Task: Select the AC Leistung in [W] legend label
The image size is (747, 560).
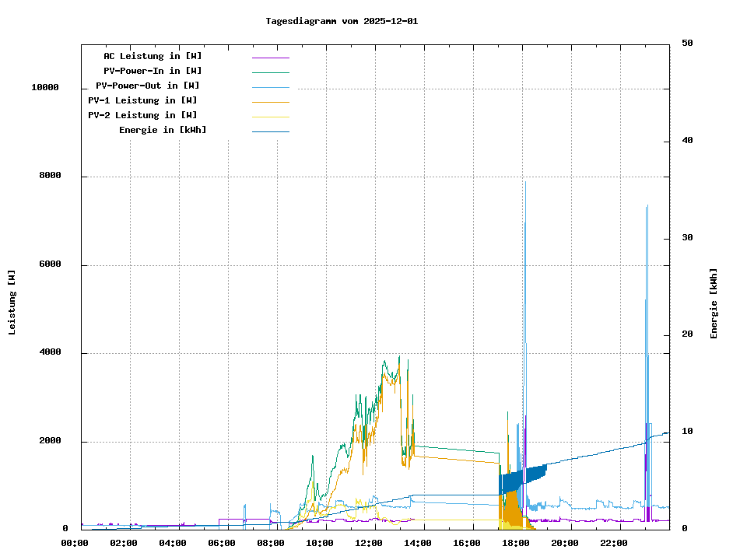Action: (x=153, y=56)
